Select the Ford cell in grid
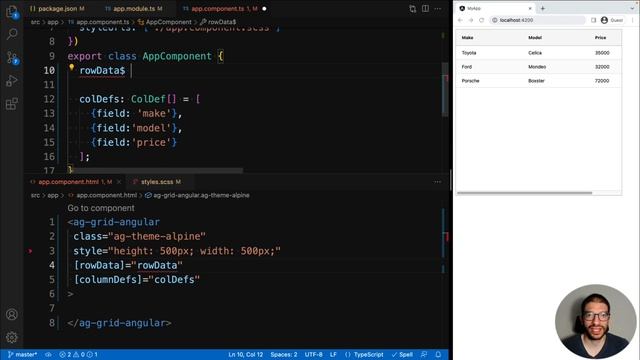 467,67
